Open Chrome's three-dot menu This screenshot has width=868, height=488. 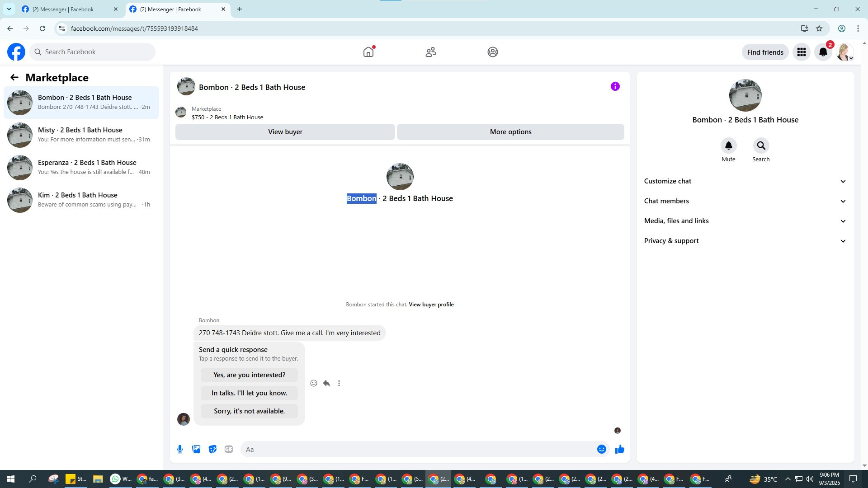click(858, 28)
